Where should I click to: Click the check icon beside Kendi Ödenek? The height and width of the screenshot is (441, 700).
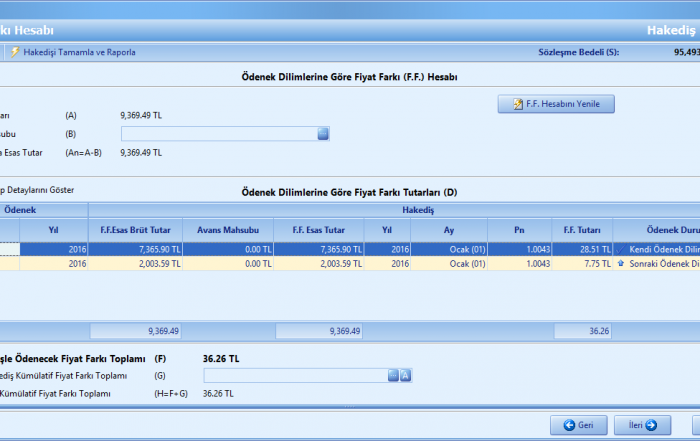[621, 249]
